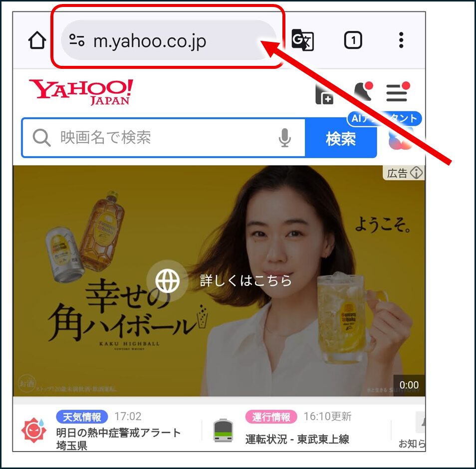Tap the browser home icon
Viewport: 476px width, 469px height.
[x=37, y=40]
